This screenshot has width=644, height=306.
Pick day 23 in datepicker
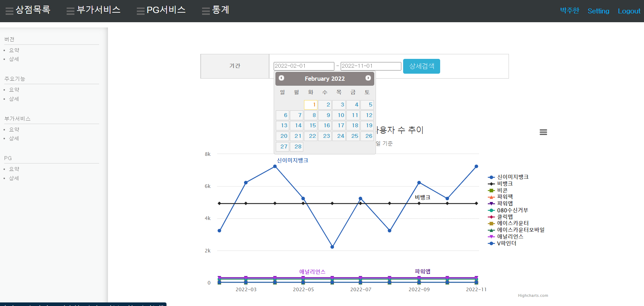point(325,136)
